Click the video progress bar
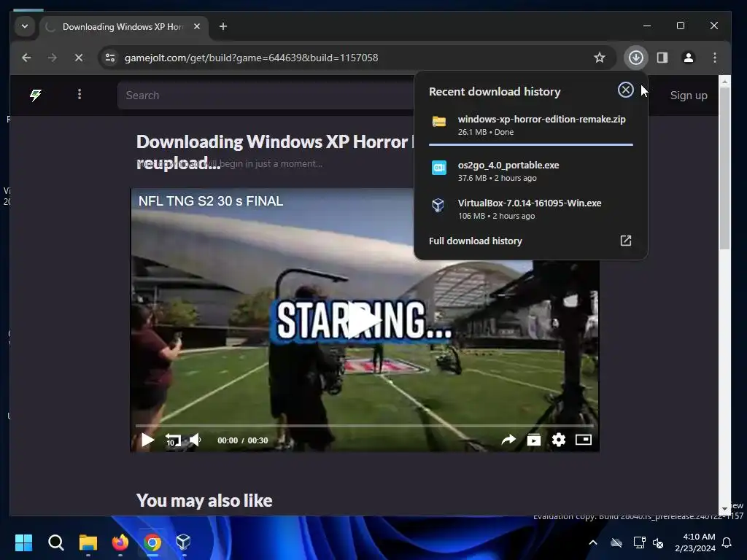Image resolution: width=747 pixels, height=560 pixels. (365, 425)
